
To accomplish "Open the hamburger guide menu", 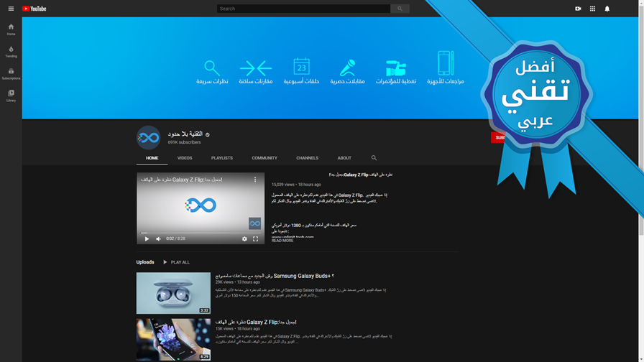I will pos(11,9).
